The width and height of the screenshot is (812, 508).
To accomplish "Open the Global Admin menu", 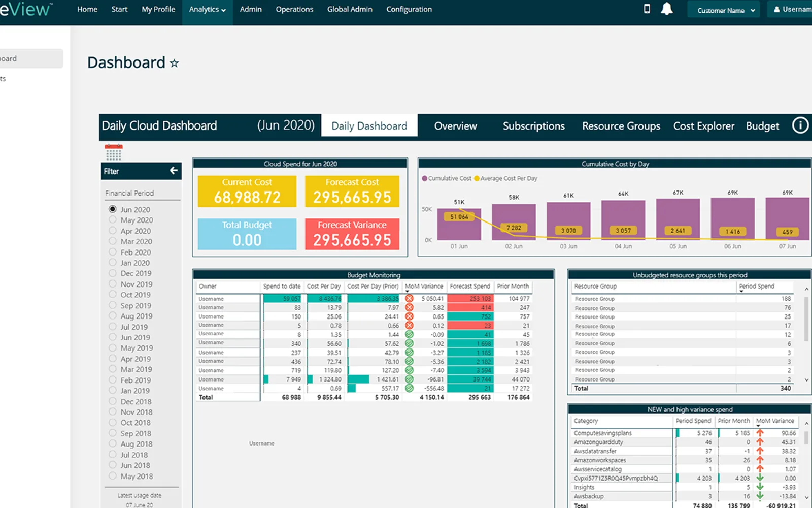I will [x=350, y=9].
